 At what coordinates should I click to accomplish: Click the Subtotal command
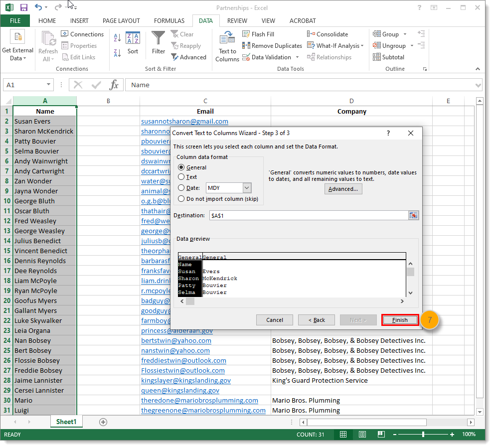pos(389,57)
